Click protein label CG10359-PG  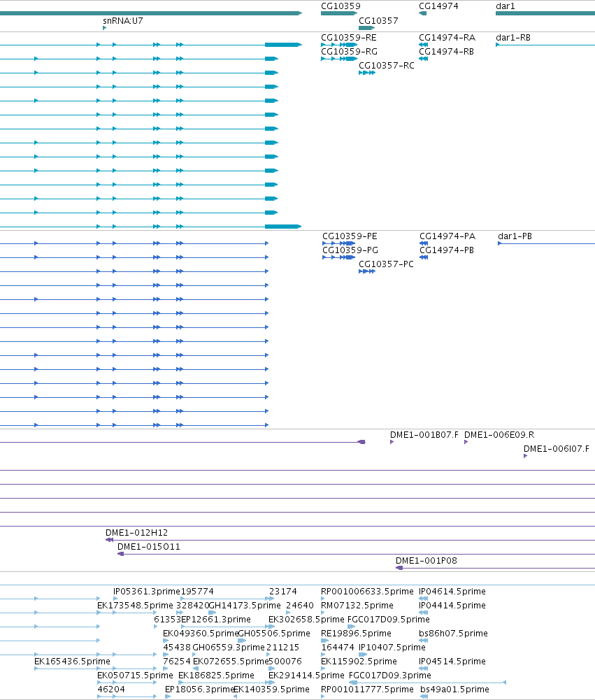(x=350, y=250)
